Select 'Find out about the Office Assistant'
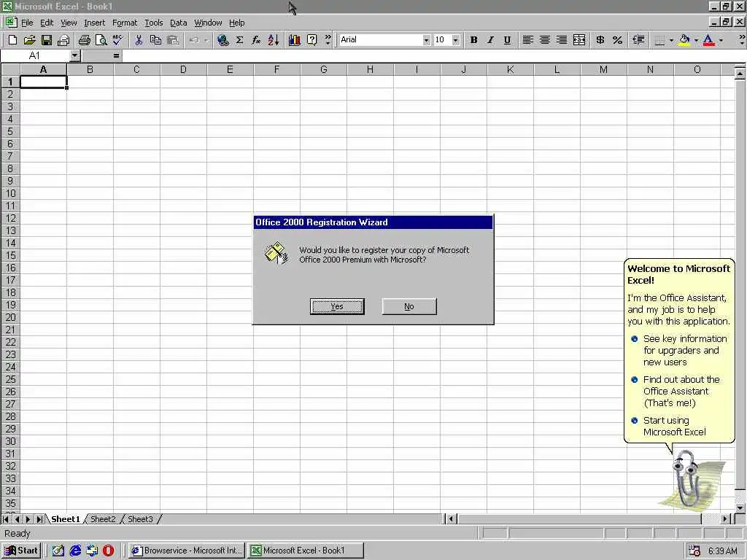 pos(681,392)
